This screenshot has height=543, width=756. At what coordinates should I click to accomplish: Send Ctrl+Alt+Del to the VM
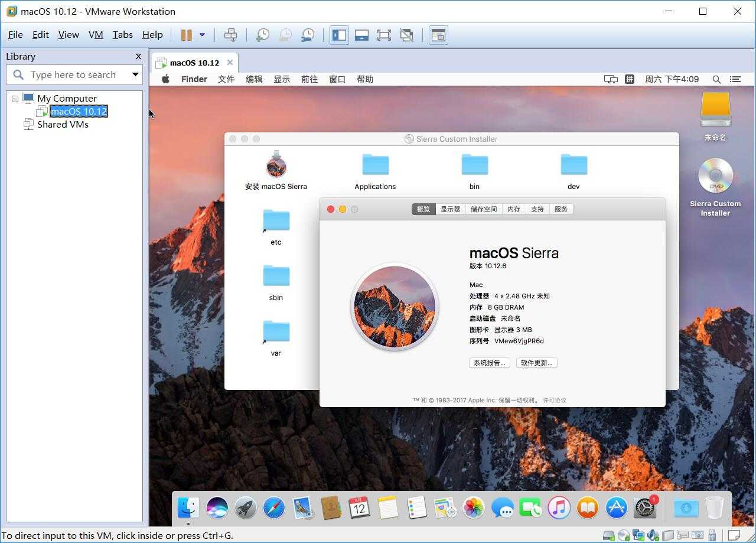pos(231,35)
